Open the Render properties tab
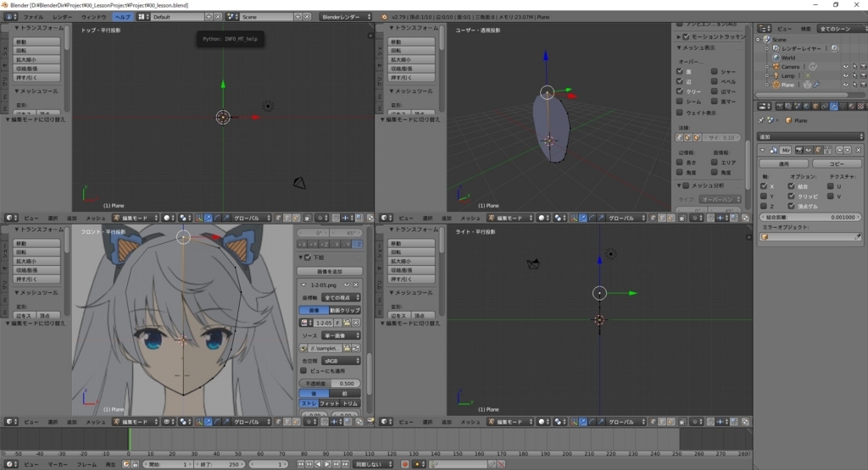Viewport: 868px width, 470px height. click(780, 106)
